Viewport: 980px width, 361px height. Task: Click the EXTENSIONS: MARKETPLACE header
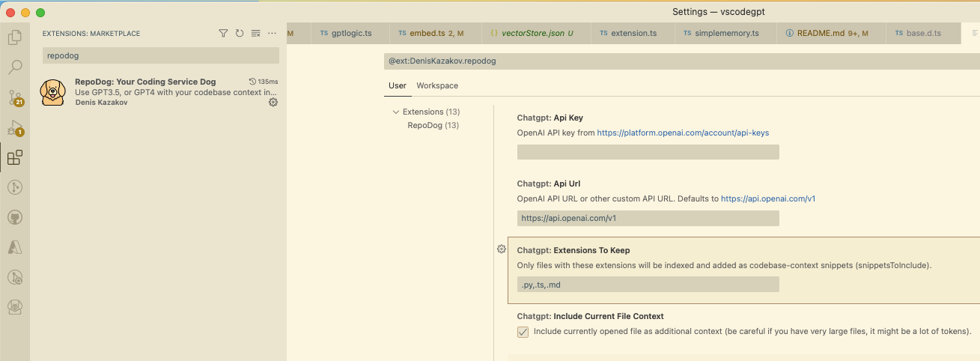91,34
